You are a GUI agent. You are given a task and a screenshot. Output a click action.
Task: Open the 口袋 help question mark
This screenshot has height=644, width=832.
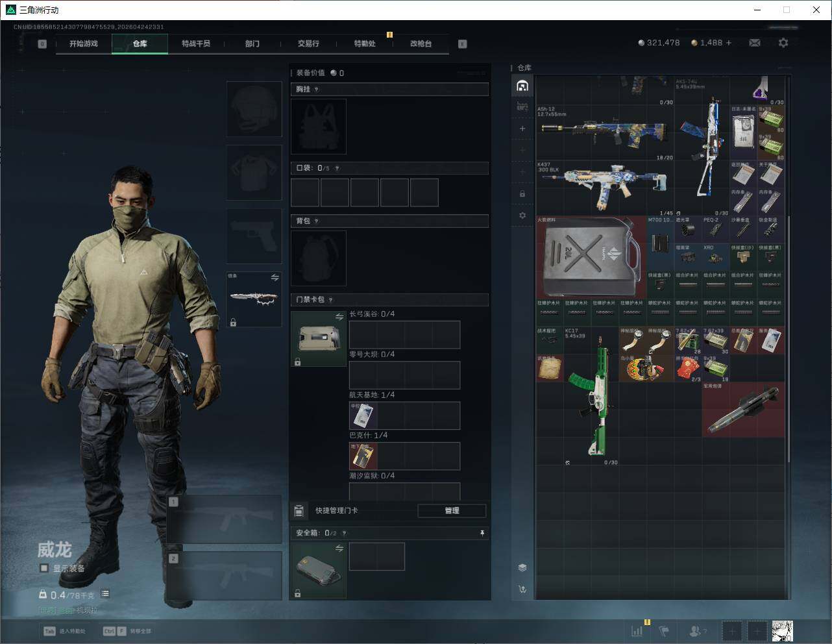pos(337,168)
